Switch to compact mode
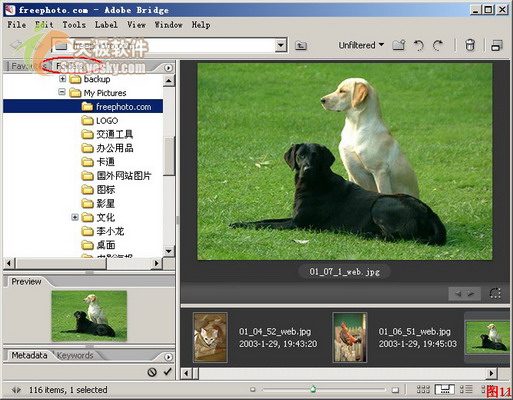This screenshot has width=513, height=400. coord(497,45)
